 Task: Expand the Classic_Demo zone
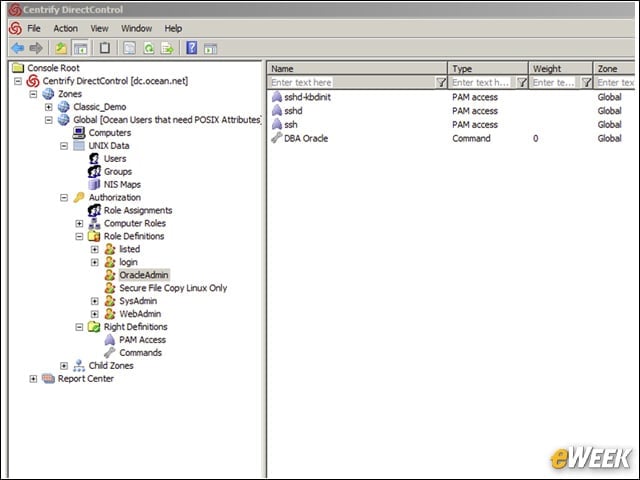49,107
